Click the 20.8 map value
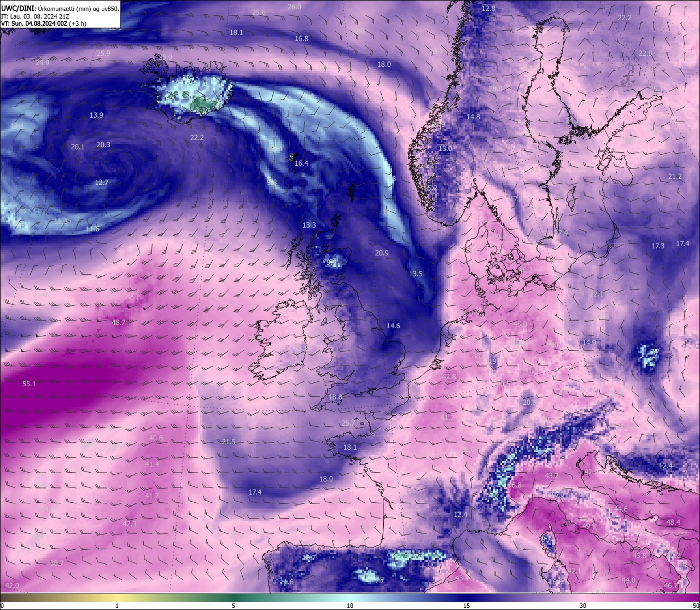 (x=529, y=403)
